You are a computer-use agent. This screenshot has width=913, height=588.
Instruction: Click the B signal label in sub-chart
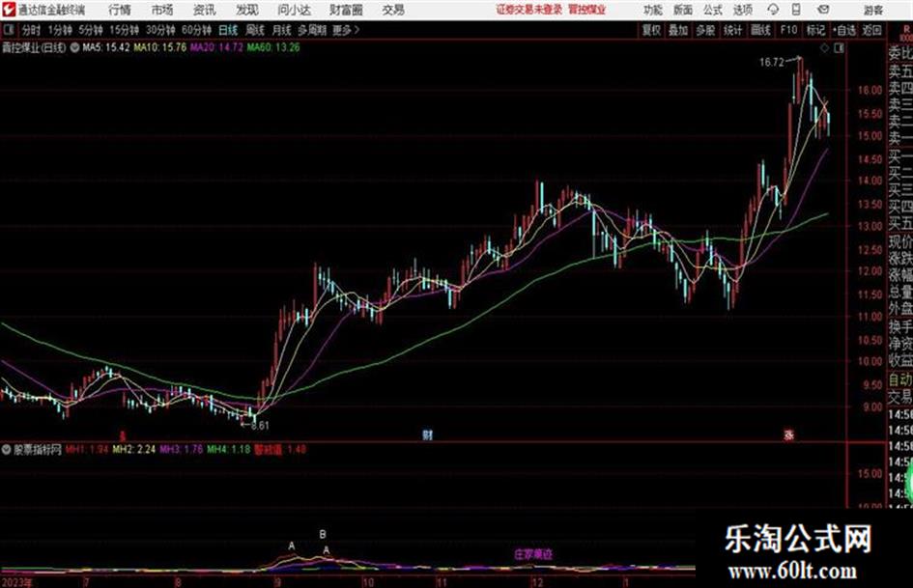pyautogui.click(x=323, y=535)
